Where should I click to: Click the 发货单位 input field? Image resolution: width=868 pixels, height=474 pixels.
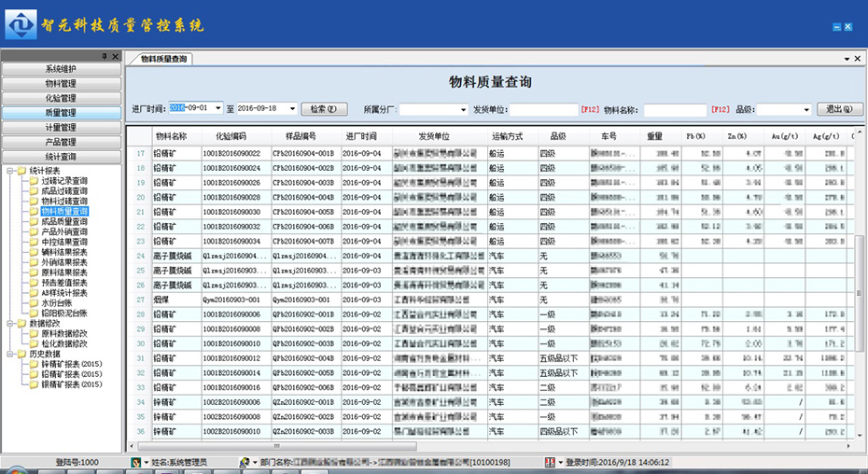[544, 110]
